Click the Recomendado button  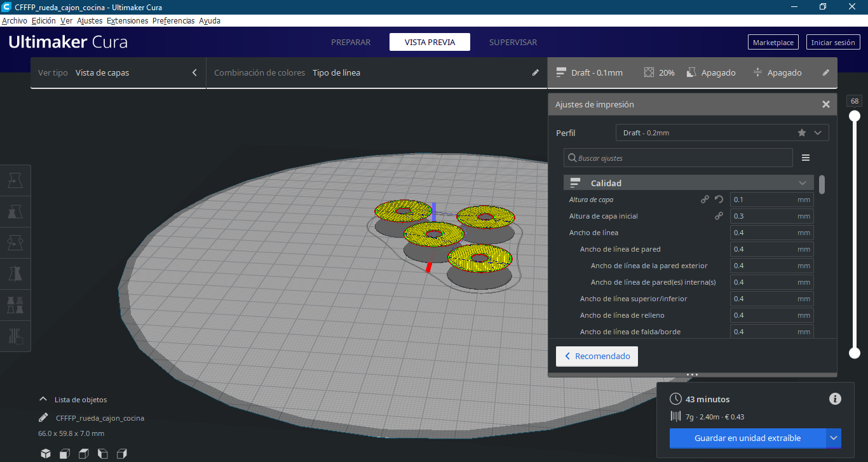(597, 357)
